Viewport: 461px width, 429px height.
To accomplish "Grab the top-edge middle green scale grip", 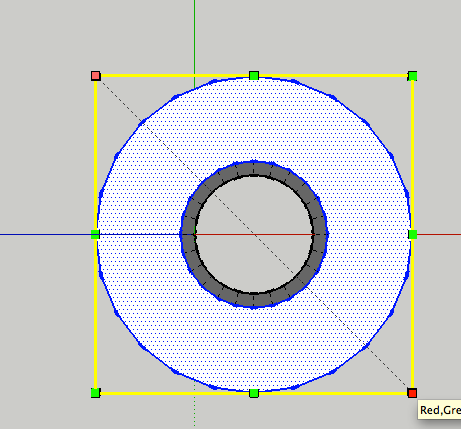I will [x=254, y=76].
